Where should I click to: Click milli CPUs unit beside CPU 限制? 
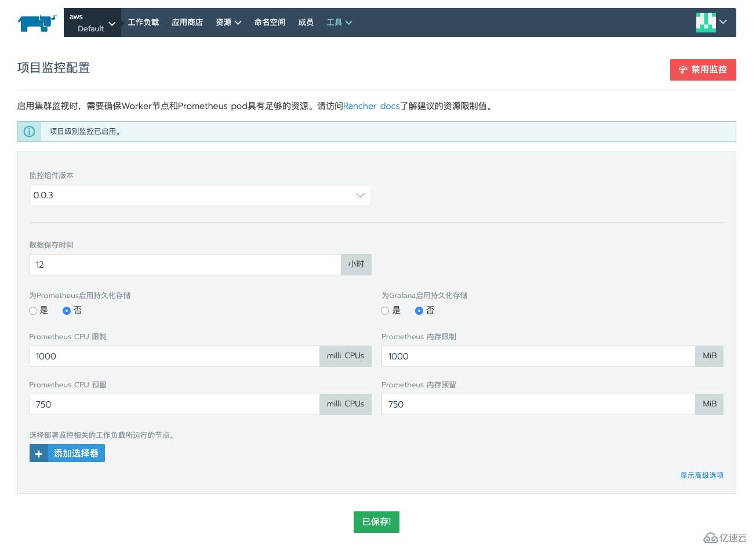346,356
